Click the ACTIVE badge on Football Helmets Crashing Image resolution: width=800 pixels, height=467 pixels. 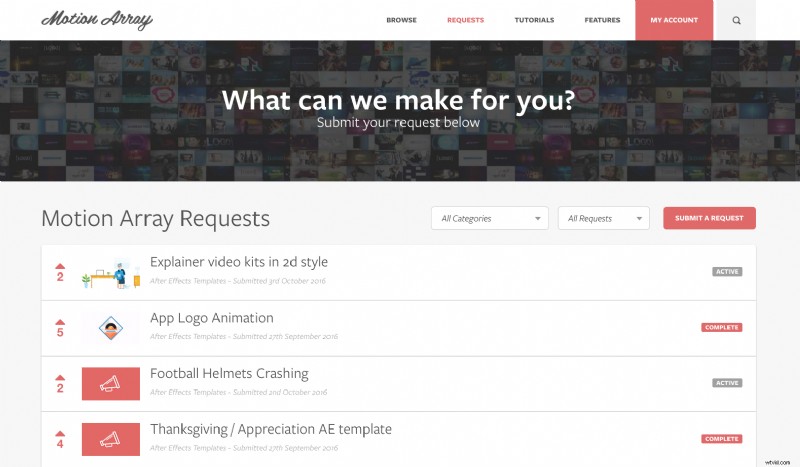pos(727,383)
